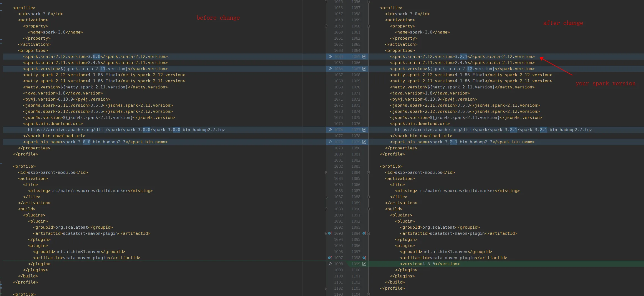Click right gutter override marker at line 1098
Image resolution: width=644 pixels, height=296 pixels.
[364, 258]
